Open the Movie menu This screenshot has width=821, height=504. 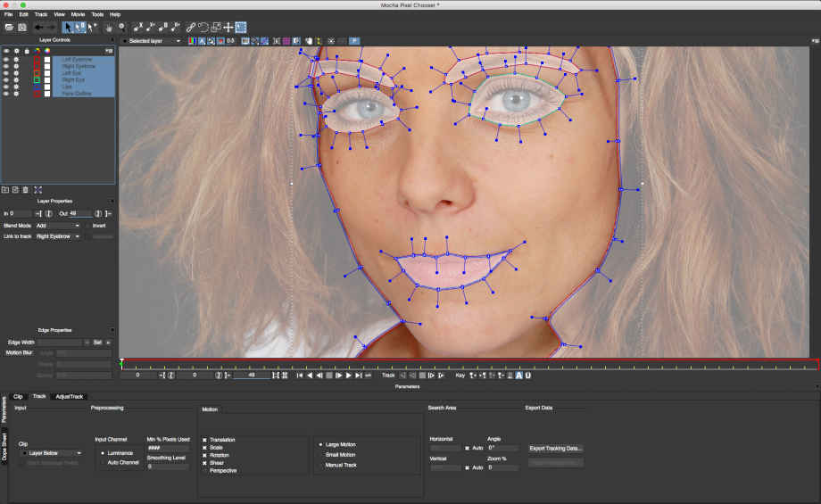(x=78, y=14)
